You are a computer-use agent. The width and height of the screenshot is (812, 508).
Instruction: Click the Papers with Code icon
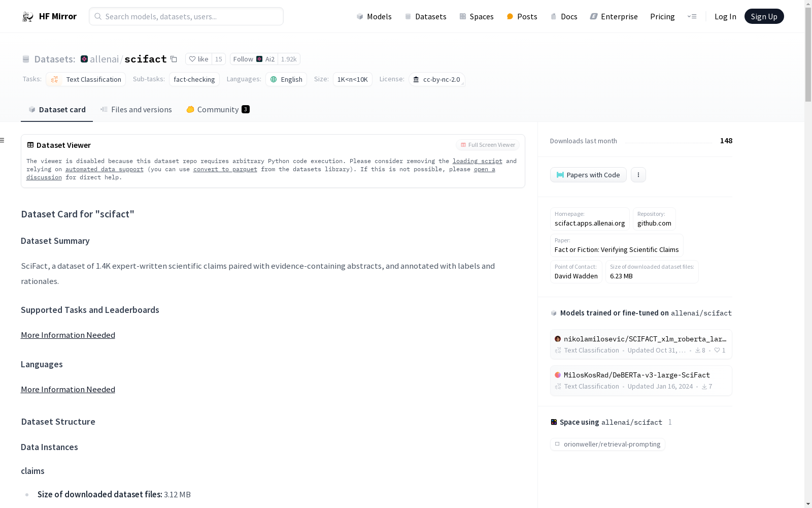pos(560,175)
